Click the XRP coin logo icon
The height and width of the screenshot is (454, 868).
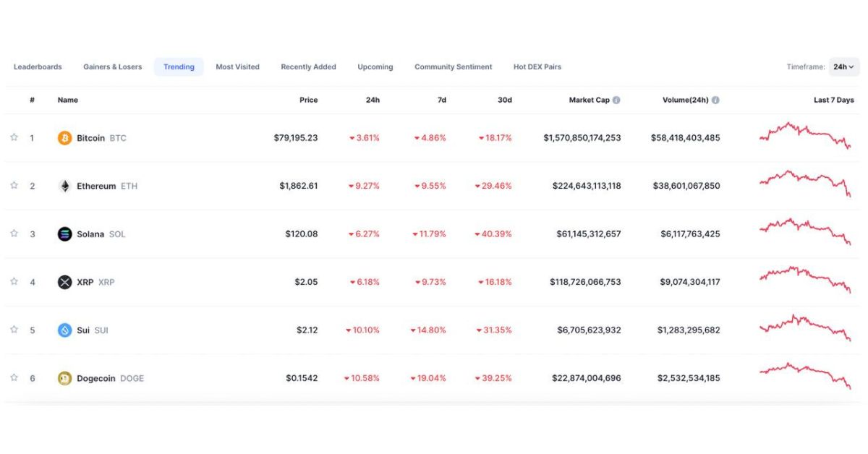point(64,282)
